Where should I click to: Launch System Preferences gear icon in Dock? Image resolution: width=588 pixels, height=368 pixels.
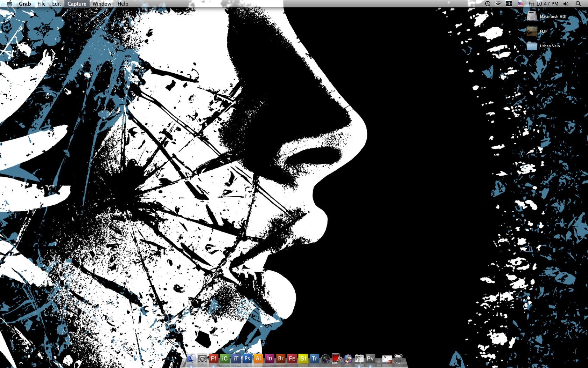pos(202,358)
